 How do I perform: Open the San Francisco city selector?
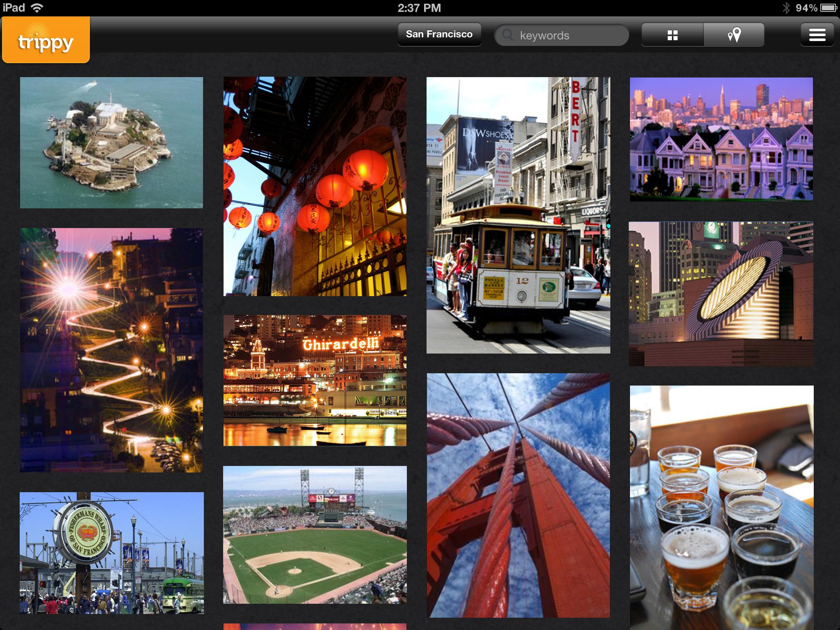[x=439, y=34]
